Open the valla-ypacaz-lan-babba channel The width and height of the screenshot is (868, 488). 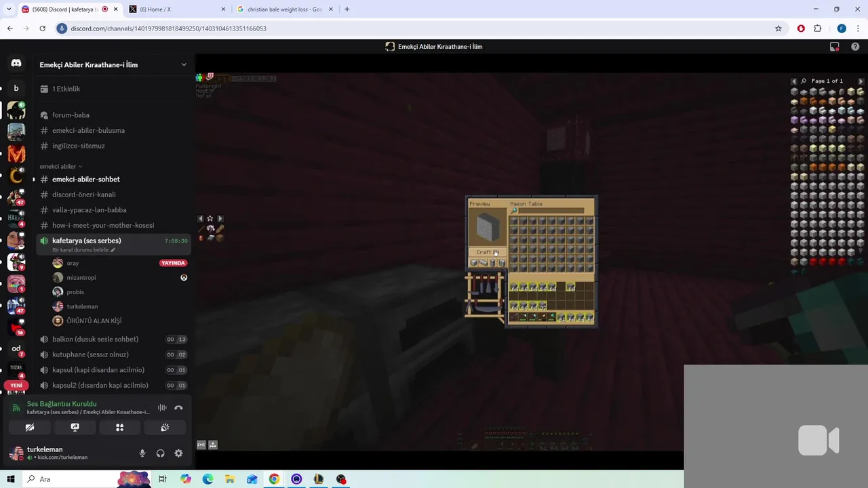[113, 210]
